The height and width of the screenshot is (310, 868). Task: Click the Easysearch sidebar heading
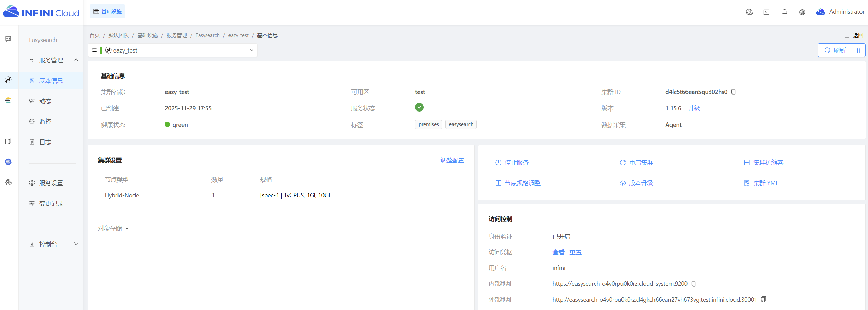[x=43, y=40]
